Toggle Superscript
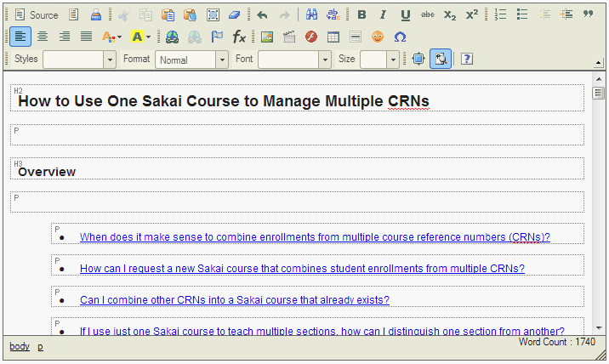Image resolution: width=609 pixels, height=364 pixels. point(472,15)
